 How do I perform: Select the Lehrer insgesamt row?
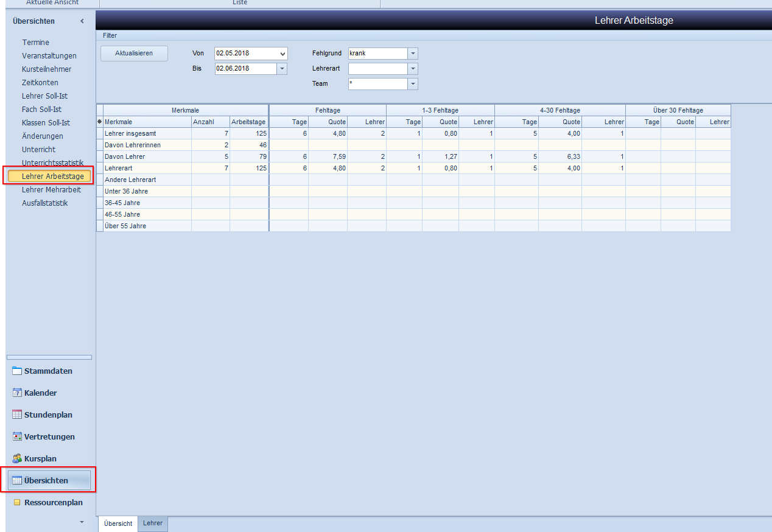pyautogui.click(x=413, y=133)
